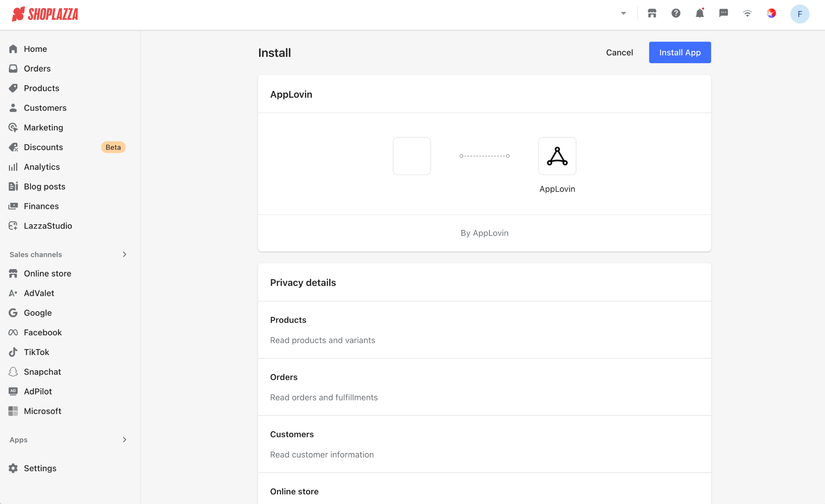The image size is (825, 504).
Task: Open Settings at the sidebar bottom
Action: (x=40, y=468)
